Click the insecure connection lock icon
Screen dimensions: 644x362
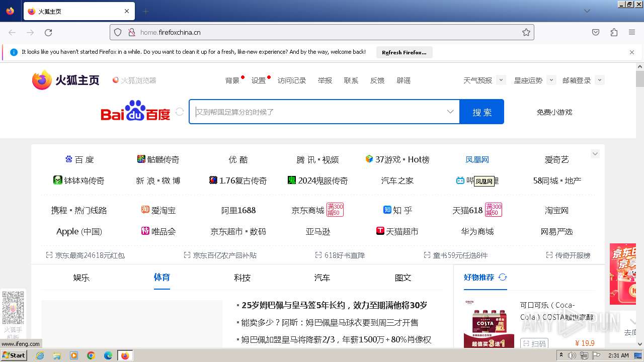click(131, 32)
